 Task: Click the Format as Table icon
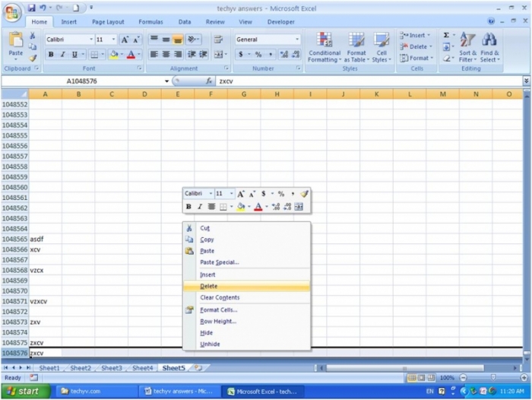click(356, 46)
